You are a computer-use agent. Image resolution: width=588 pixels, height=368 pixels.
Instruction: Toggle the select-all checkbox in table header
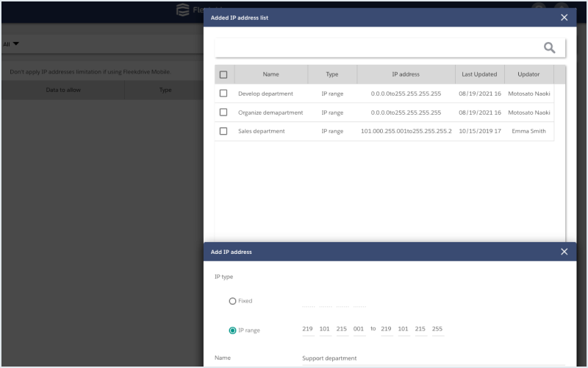point(223,74)
